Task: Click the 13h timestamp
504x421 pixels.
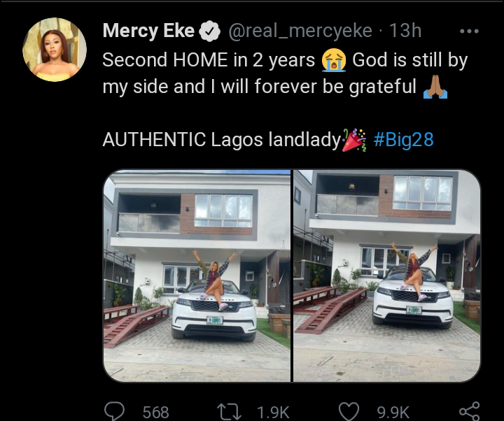Action: click(x=405, y=31)
